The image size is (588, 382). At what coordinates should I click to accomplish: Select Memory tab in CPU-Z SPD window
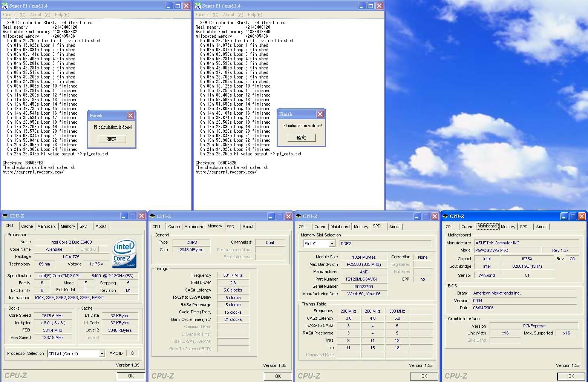click(x=361, y=227)
